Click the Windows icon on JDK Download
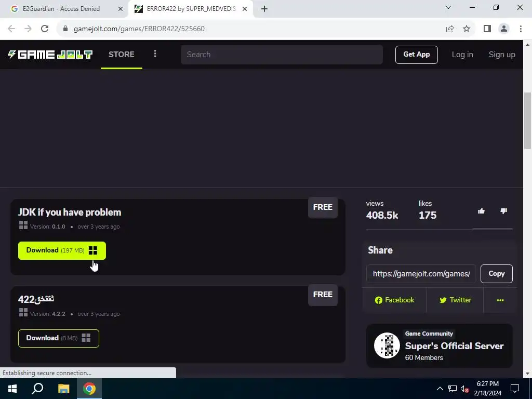This screenshot has width=532, height=399. [93, 250]
